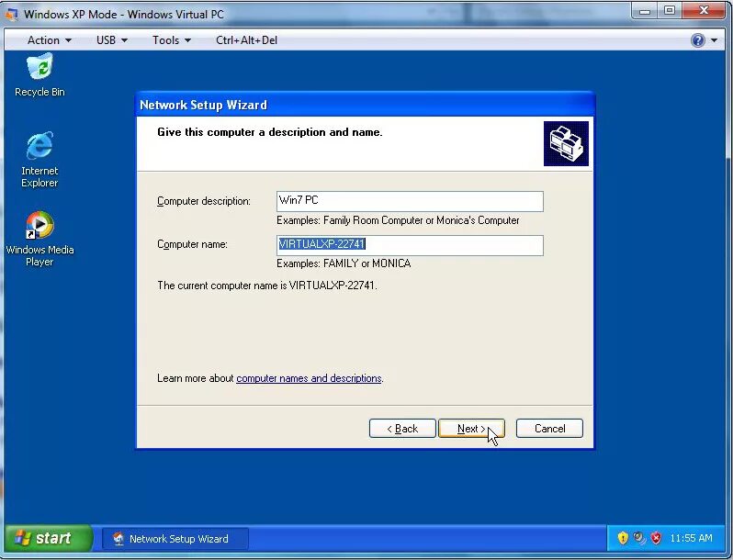Open the computer names and descriptions link
Screen dimensions: 733x560
(x=309, y=378)
